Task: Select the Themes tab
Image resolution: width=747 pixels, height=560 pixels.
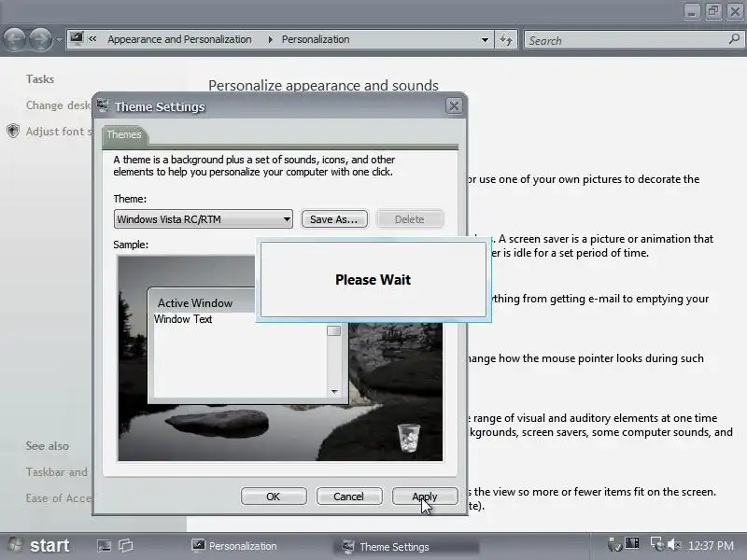Action: [124, 134]
